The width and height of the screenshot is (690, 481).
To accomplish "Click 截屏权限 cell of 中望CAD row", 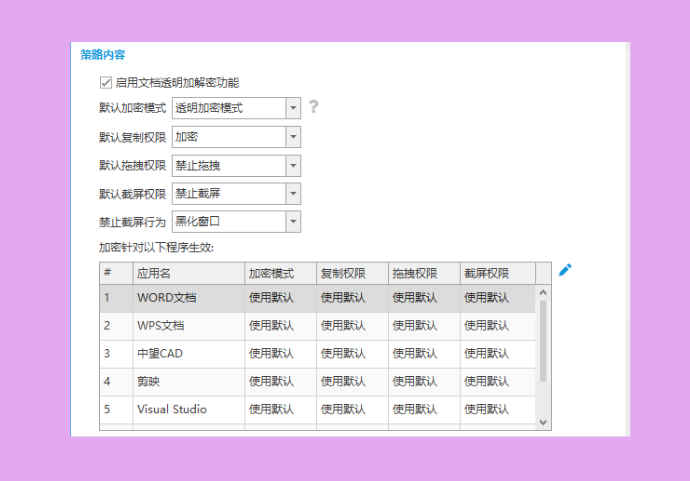I will pos(498,354).
